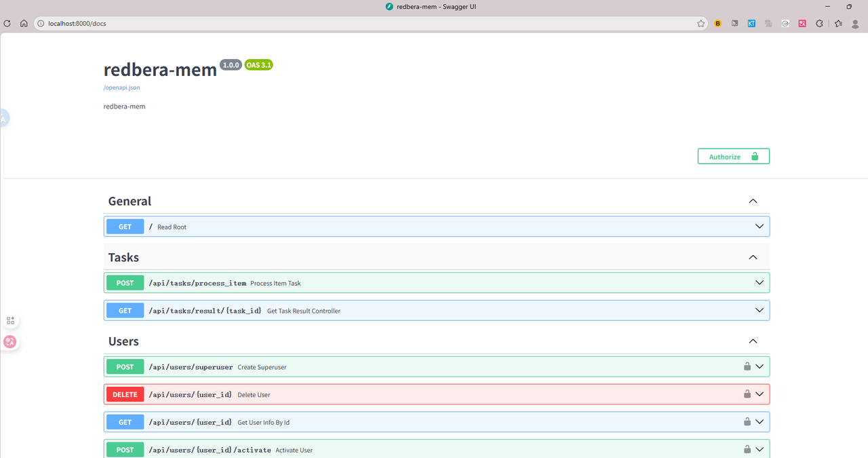Screen dimensions: 868x458
Task: Click the Users section heading
Action: click(123, 341)
